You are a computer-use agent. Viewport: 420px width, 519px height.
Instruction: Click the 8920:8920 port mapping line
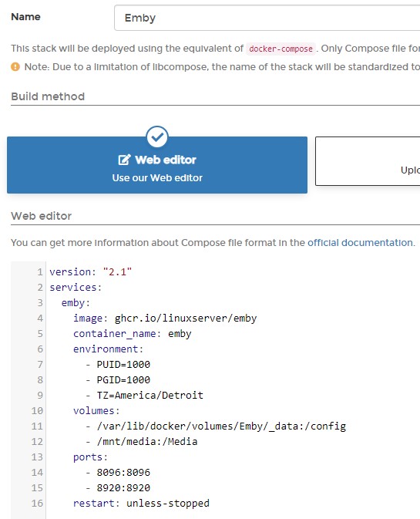pyautogui.click(x=118, y=488)
